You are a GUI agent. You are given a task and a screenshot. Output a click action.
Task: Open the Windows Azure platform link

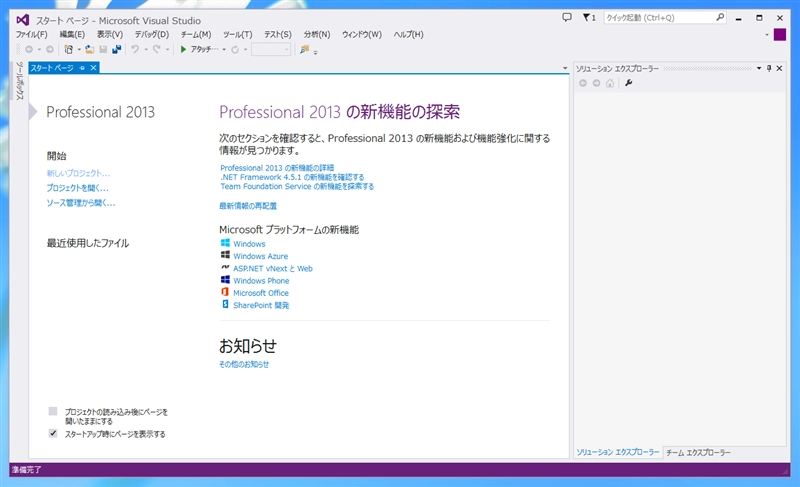pyautogui.click(x=260, y=256)
